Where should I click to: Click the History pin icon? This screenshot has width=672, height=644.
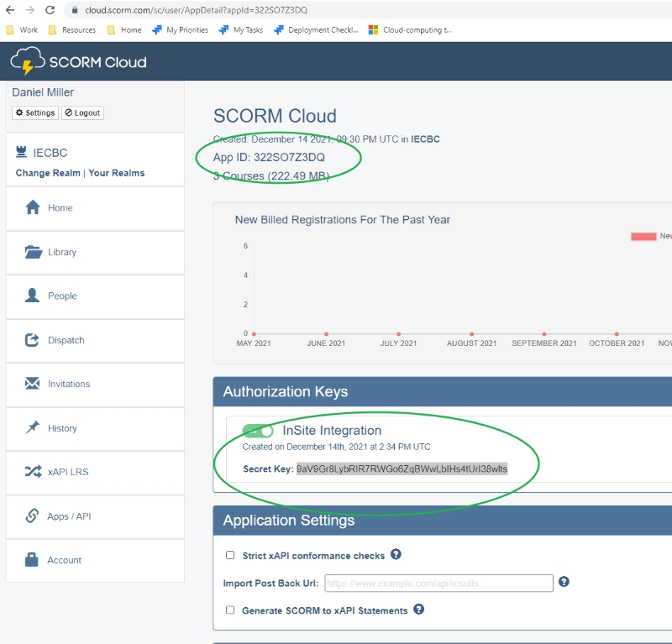coord(33,428)
